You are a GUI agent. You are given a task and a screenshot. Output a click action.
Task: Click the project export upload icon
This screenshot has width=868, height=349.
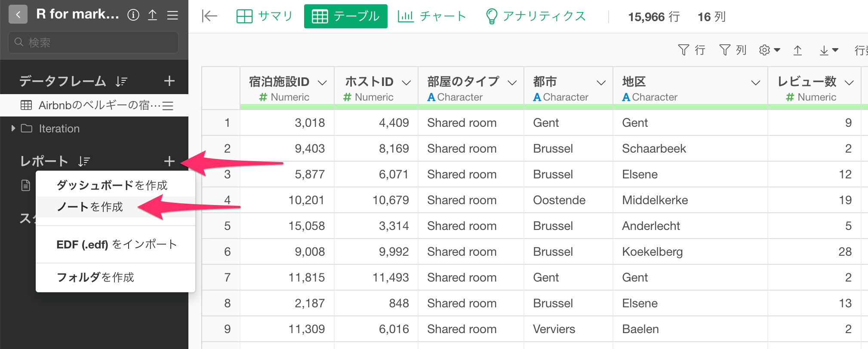[x=152, y=15]
